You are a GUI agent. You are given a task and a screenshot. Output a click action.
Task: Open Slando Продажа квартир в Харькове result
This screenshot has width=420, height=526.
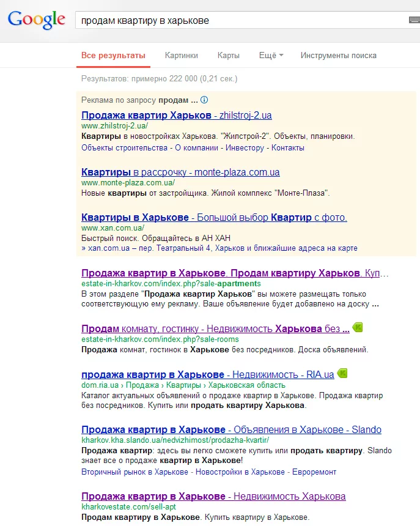(x=231, y=429)
